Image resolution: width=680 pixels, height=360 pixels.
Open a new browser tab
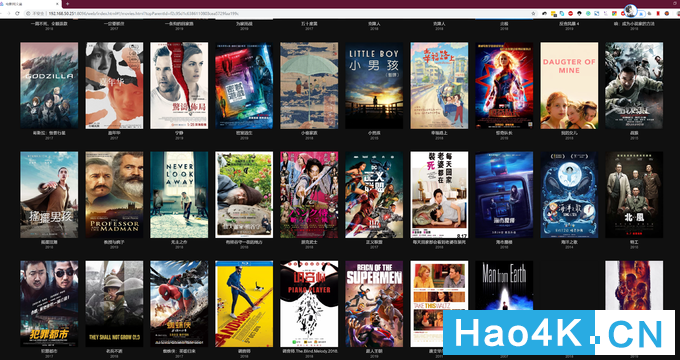coord(68,4)
